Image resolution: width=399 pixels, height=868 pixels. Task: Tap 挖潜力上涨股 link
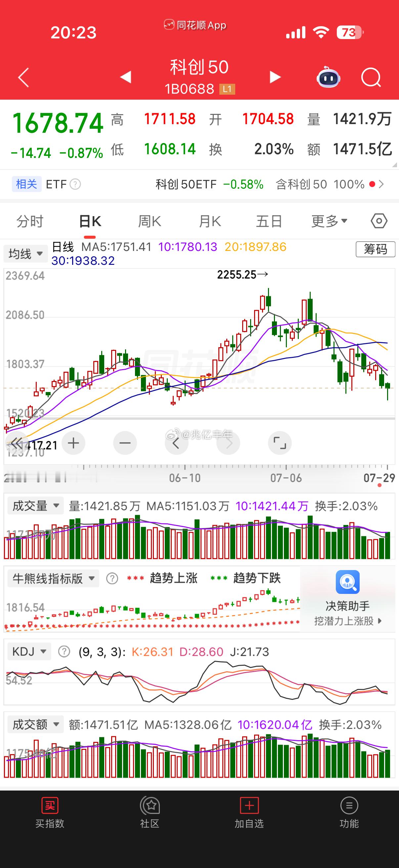pyautogui.click(x=348, y=621)
